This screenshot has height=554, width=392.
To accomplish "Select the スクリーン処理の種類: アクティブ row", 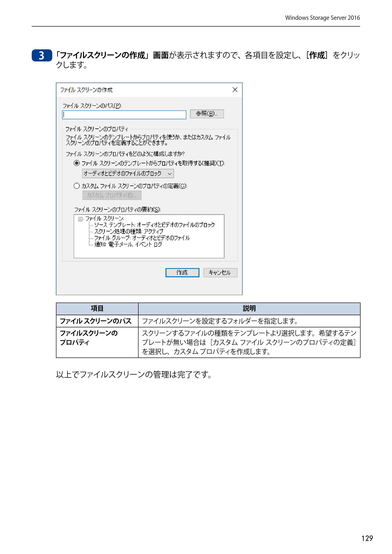I will click(129, 231).
